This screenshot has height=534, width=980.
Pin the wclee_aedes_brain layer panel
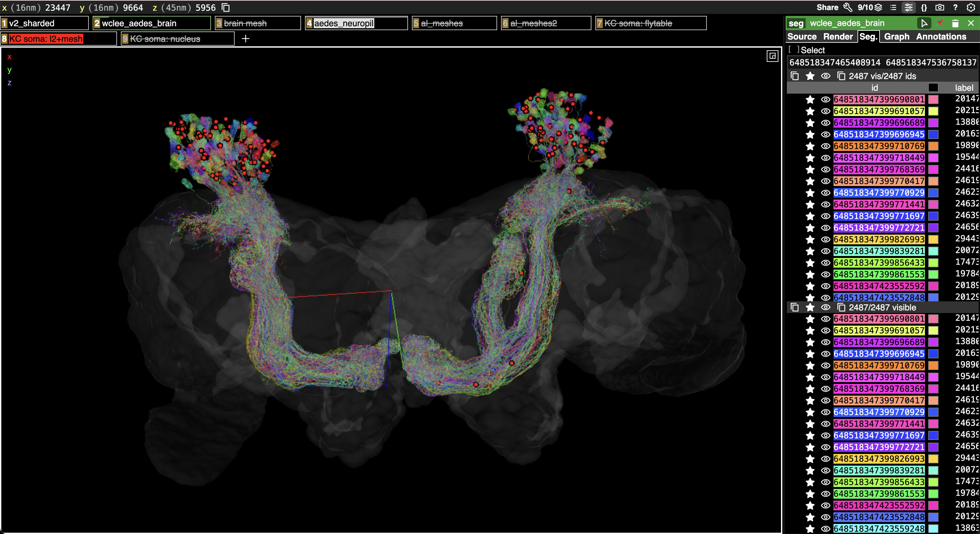(940, 23)
